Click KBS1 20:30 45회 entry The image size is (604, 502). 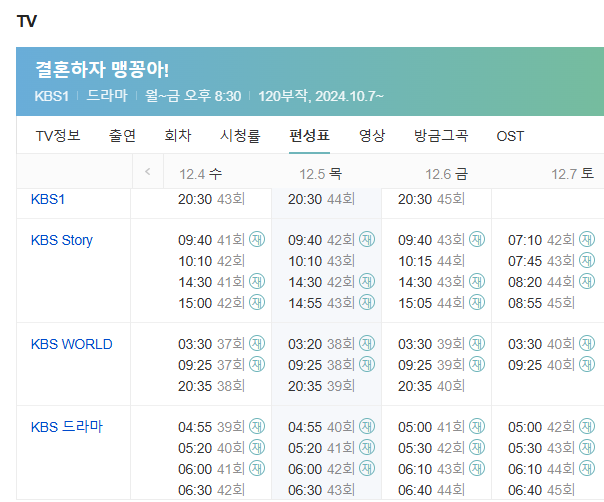[431, 199]
